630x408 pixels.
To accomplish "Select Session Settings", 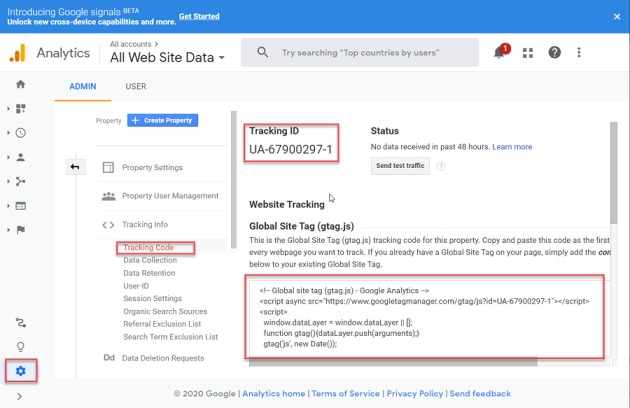I will 153,298.
